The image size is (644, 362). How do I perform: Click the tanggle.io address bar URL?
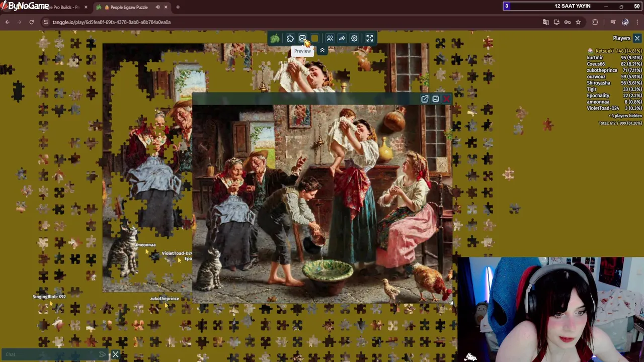[x=111, y=22]
